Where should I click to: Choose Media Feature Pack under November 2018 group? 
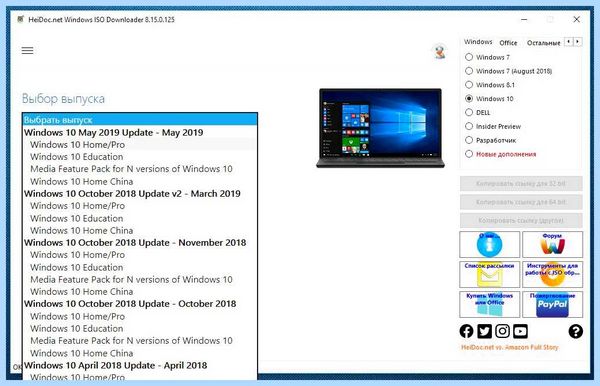tap(140, 279)
